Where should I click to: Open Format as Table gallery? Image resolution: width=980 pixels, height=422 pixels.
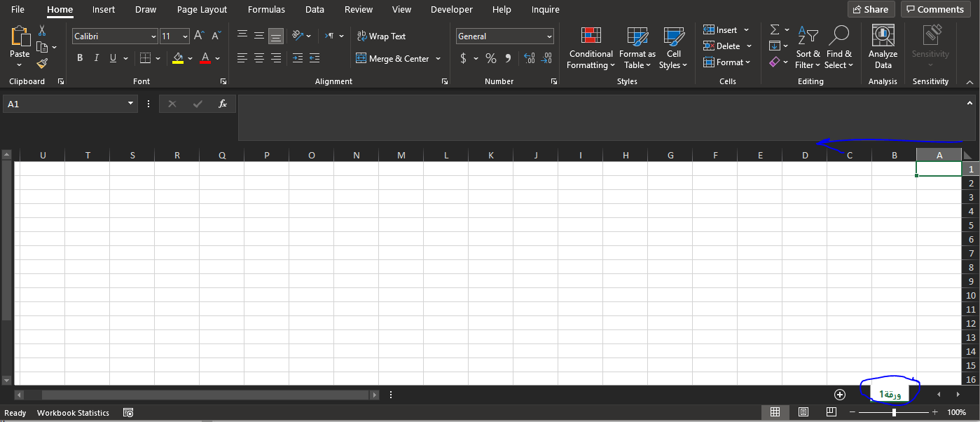(x=637, y=48)
